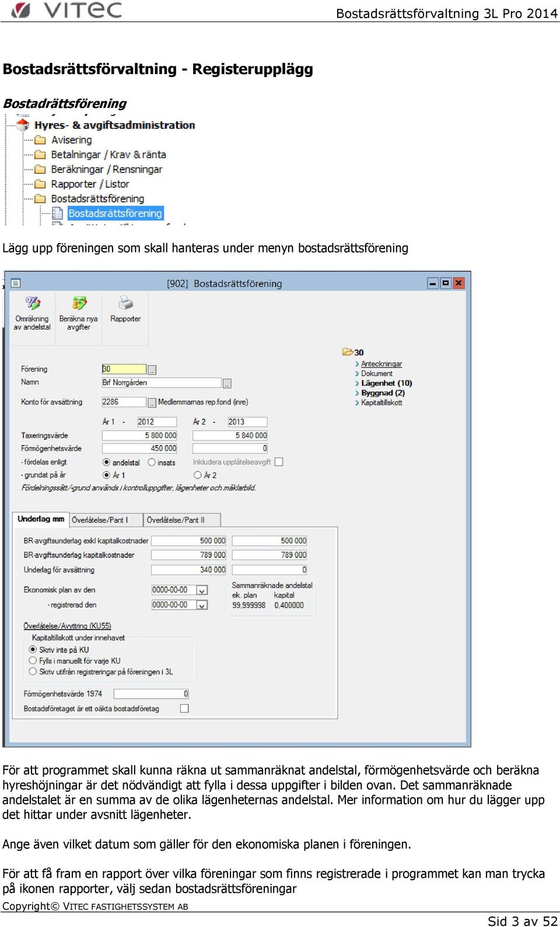Expand the Kapitaltillskott chevron
Image resolution: width=560 pixels, height=927 pixels.
[357, 403]
